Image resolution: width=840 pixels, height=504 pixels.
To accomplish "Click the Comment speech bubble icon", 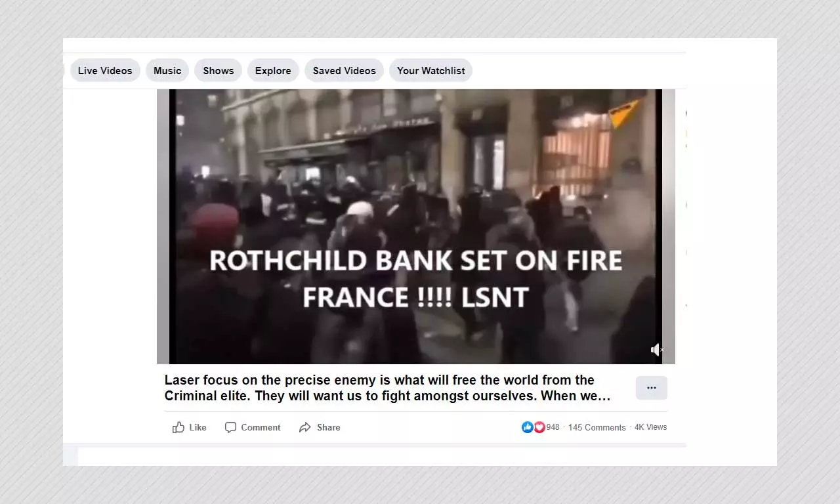I will pos(230,427).
